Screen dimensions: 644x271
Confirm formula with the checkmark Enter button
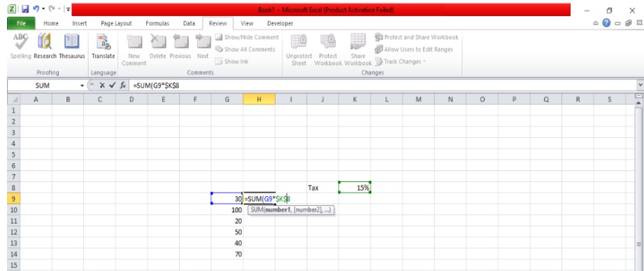tap(113, 85)
